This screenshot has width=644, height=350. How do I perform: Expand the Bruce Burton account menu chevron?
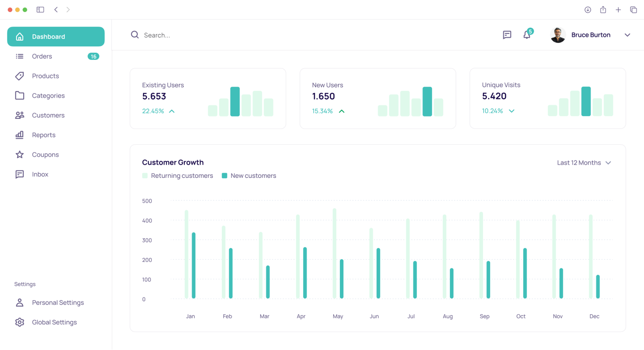coord(627,35)
